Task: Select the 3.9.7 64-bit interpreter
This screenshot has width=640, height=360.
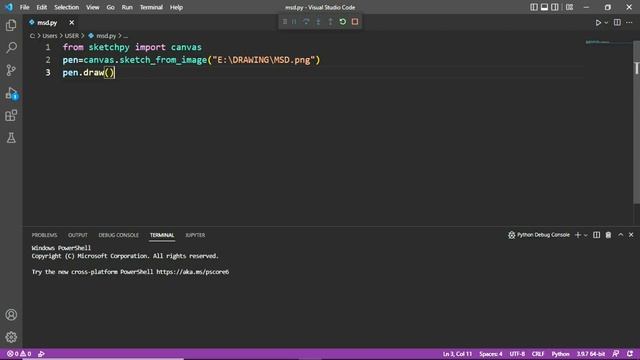Action: pos(591,354)
